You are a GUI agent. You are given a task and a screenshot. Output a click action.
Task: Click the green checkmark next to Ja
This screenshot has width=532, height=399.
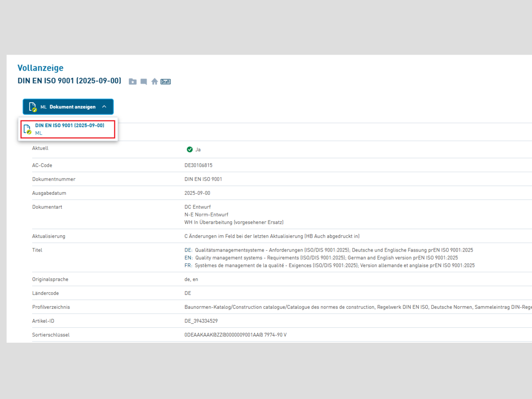[190, 149]
